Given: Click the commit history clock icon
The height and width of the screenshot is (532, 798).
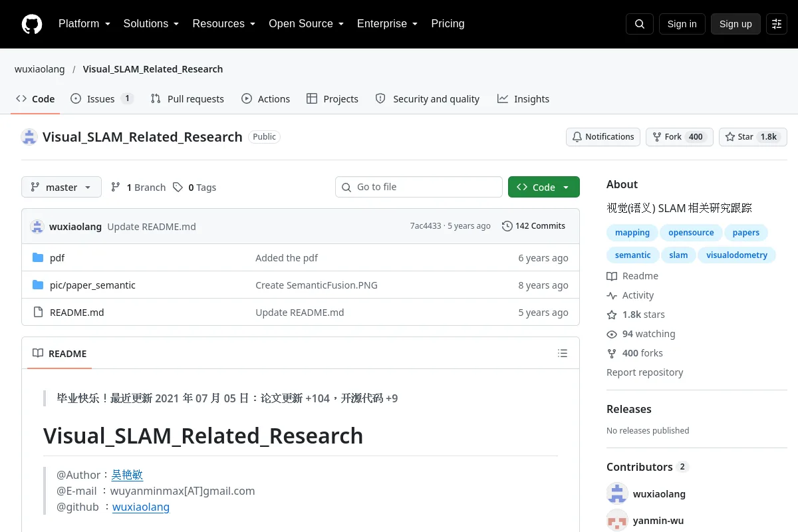Looking at the screenshot, I should coord(507,226).
